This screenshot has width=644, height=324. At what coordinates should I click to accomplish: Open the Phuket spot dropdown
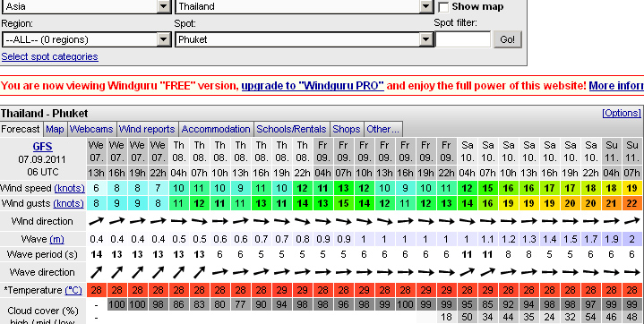tap(305, 39)
